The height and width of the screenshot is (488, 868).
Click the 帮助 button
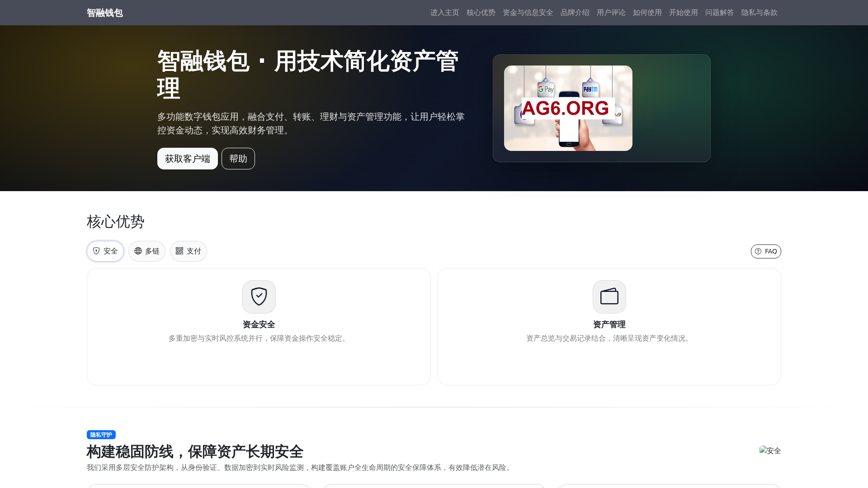(238, 159)
